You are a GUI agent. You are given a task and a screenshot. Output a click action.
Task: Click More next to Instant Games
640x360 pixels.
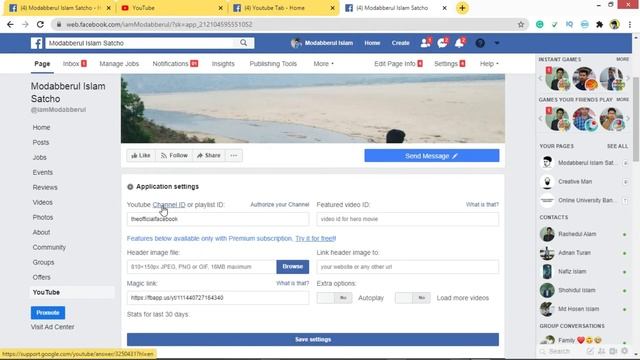[x=622, y=60]
